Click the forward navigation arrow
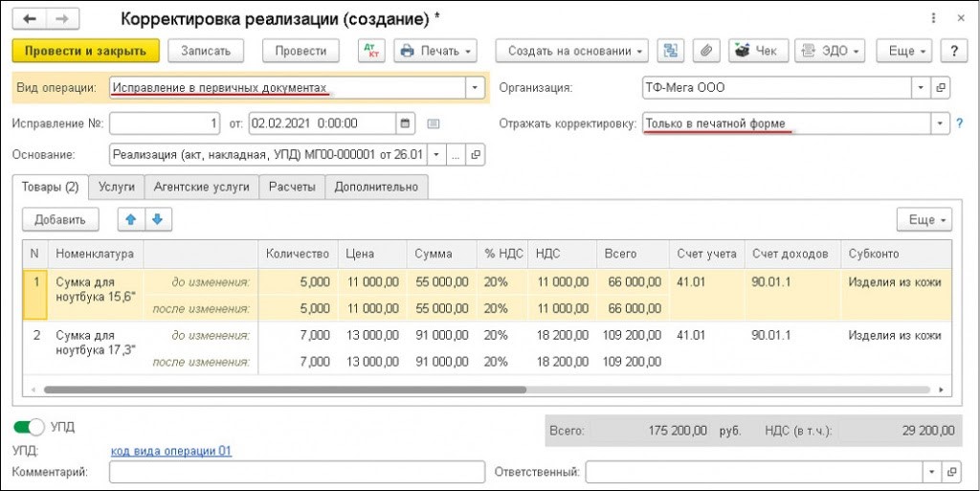This screenshot has height=491, width=980. coord(61,18)
